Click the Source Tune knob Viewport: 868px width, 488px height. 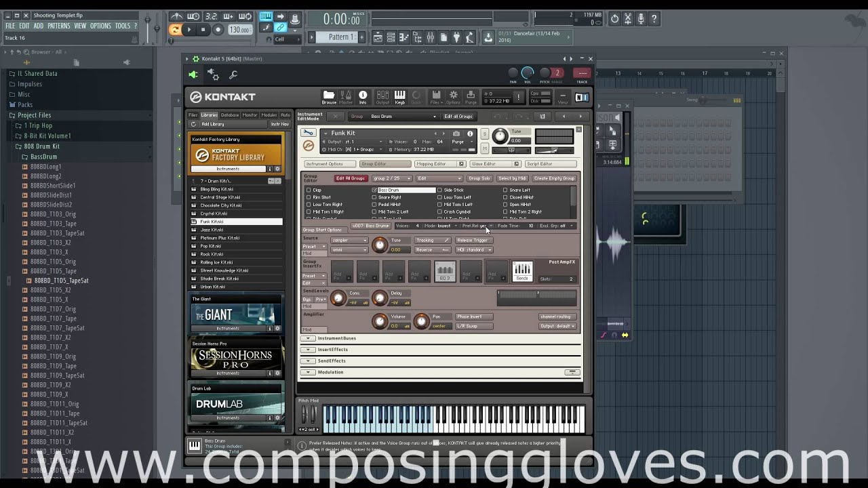[380, 245]
